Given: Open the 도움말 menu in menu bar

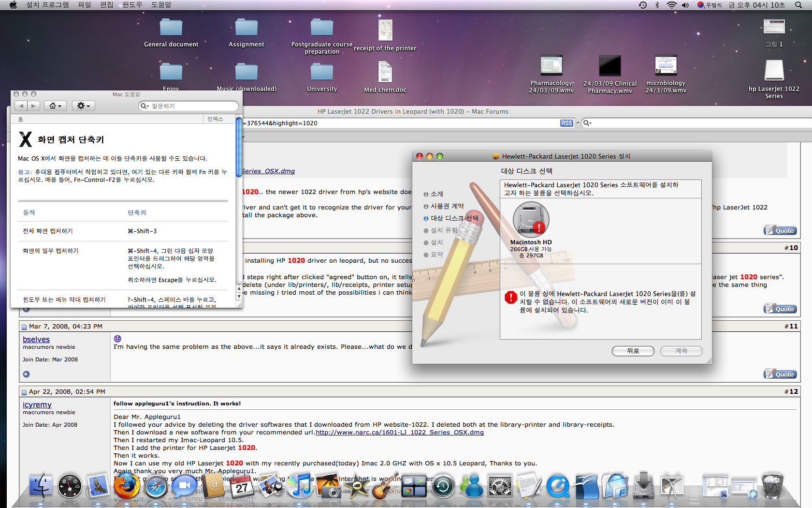Looking at the screenshot, I should pyautogui.click(x=161, y=5).
